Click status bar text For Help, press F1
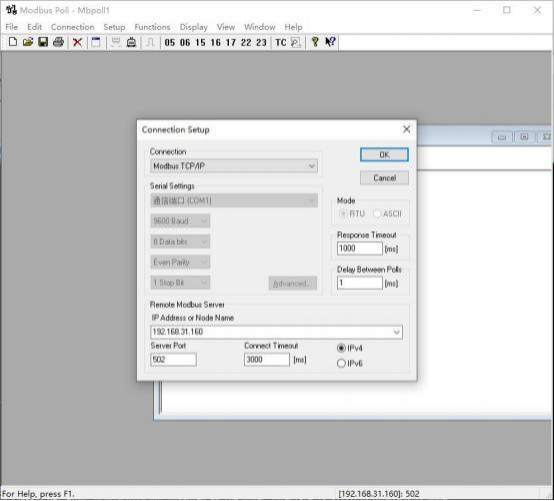 38,494
